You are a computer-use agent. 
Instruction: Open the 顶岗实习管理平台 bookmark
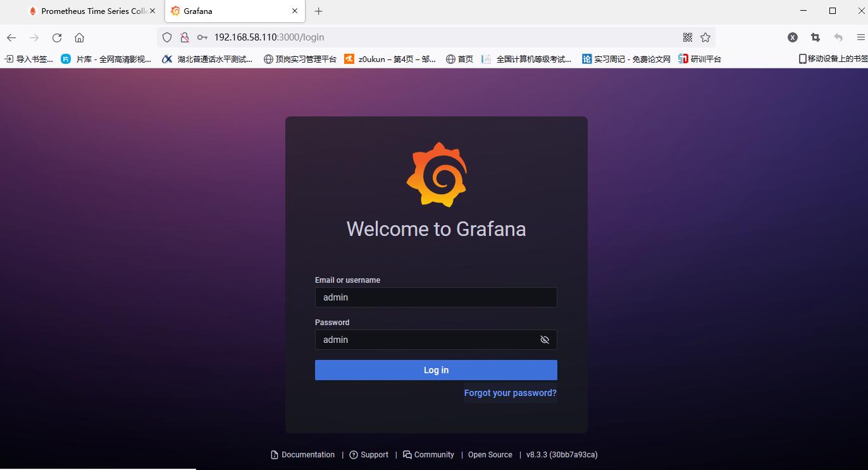click(x=301, y=59)
